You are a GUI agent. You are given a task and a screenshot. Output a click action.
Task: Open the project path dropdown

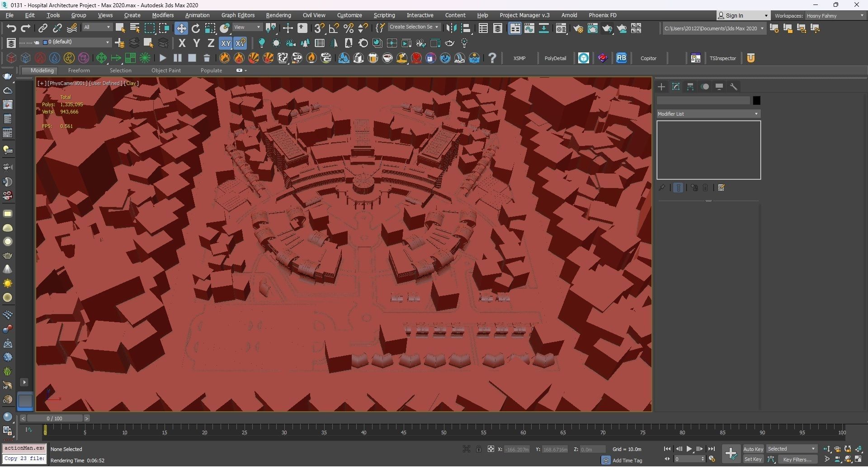(x=714, y=28)
